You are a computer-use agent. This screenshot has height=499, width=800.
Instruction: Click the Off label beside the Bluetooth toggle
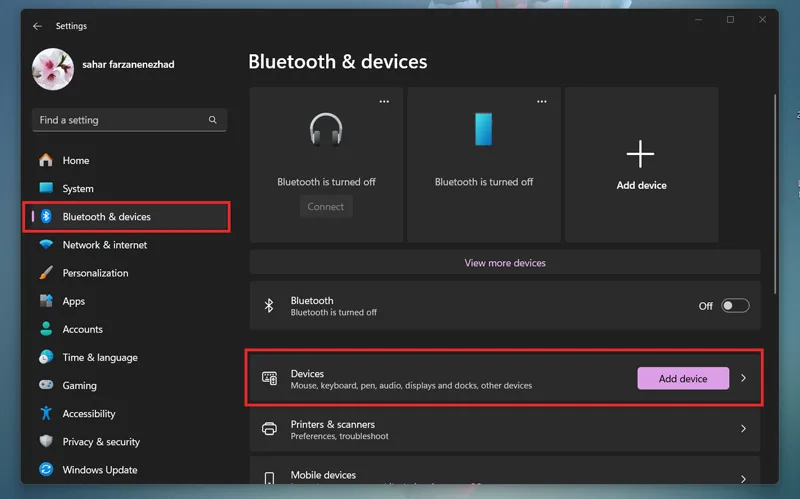pos(706,306)
